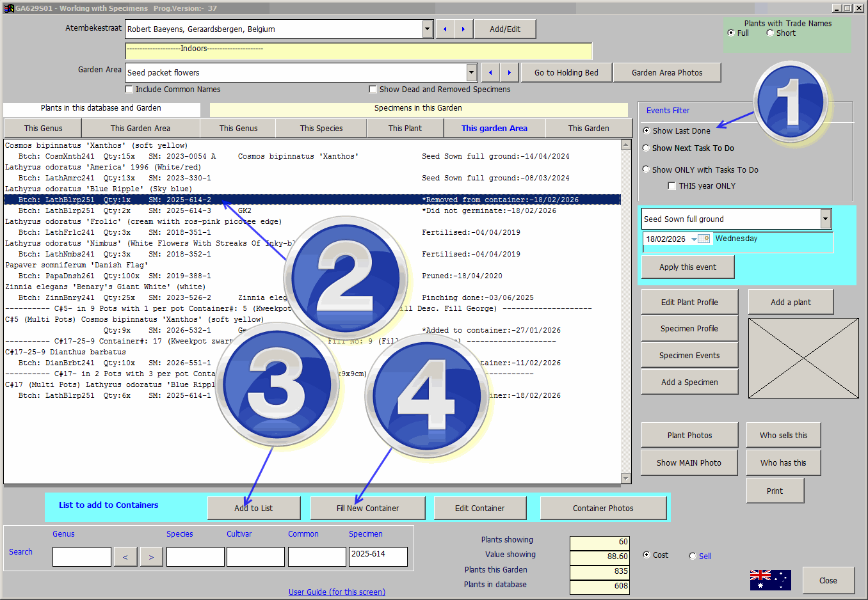Screen dimensions: 868x600
Task: Open the calendar picker next to the date
Action: (703, 239)
